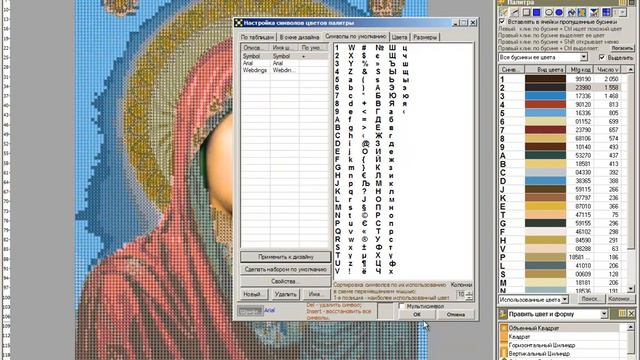Image resolution: width=640 pixels, height=360 pixels.
Task: Click the Удалить button
Action: (285, 294)
